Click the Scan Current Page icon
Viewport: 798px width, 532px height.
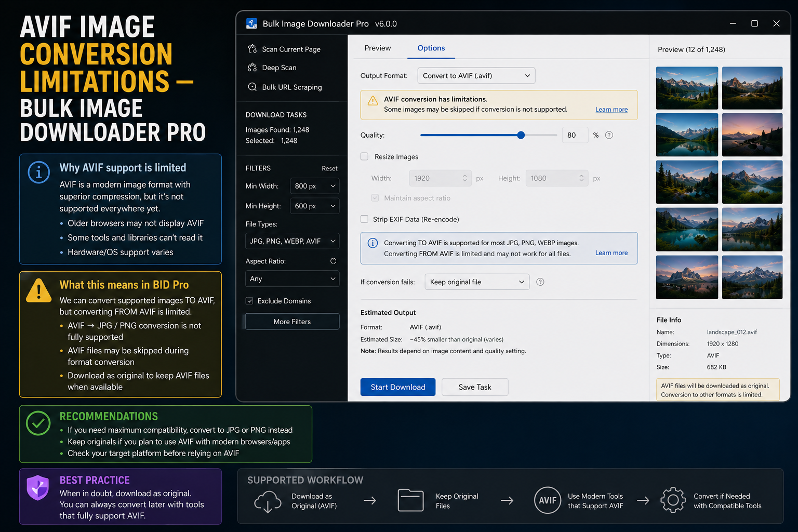pos(252,49)
